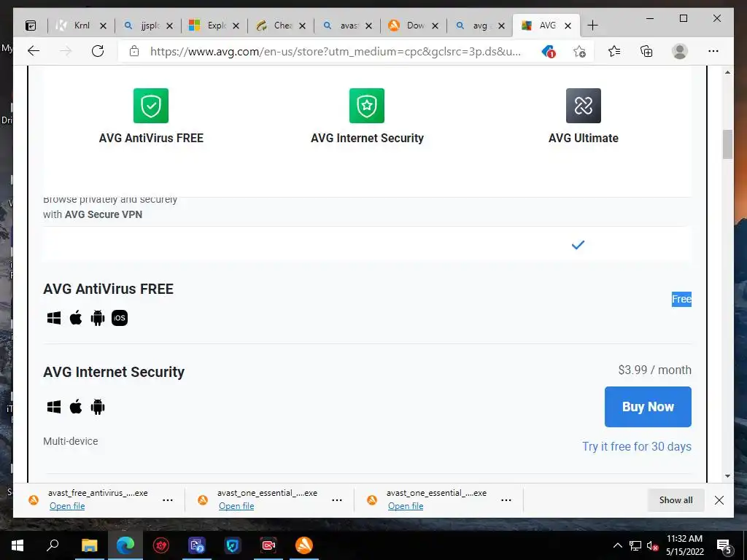Click the scrollbar up arrow
This screenshot has height=560, width=747.
click(x=727, y=72)
